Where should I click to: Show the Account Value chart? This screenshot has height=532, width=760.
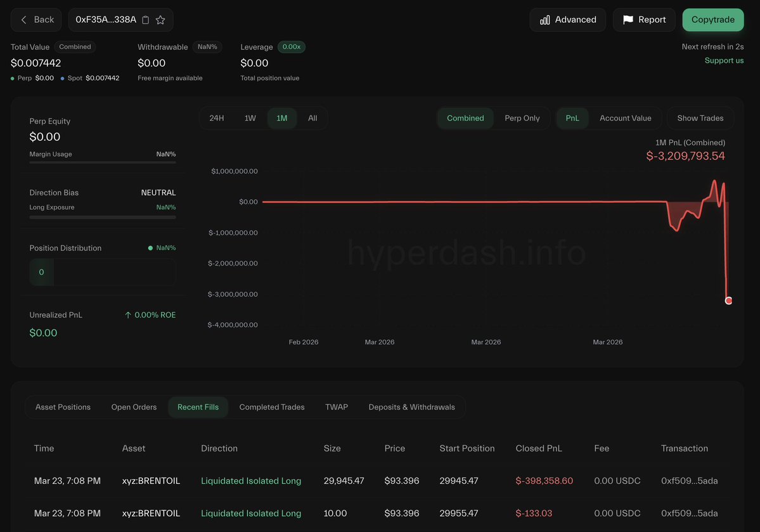pos(625,119)
